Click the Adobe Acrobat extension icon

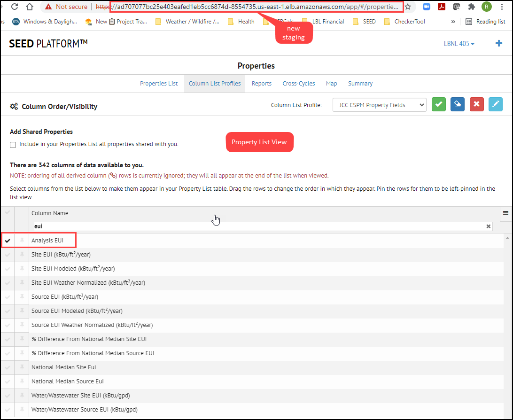point(441,7)
